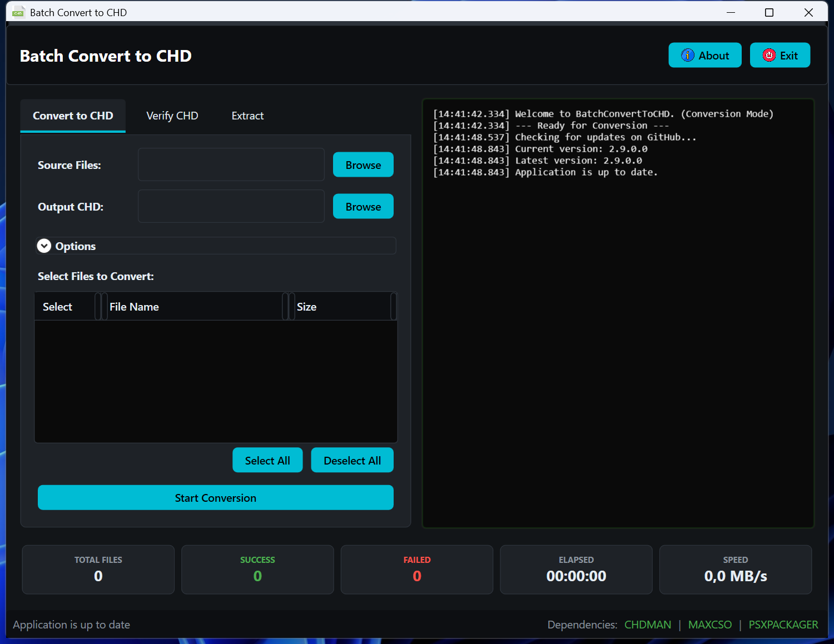Open the PSXPACKAGER dependency link
The image size is (834, 644).
pyautogui.click(x=783, y=625)
